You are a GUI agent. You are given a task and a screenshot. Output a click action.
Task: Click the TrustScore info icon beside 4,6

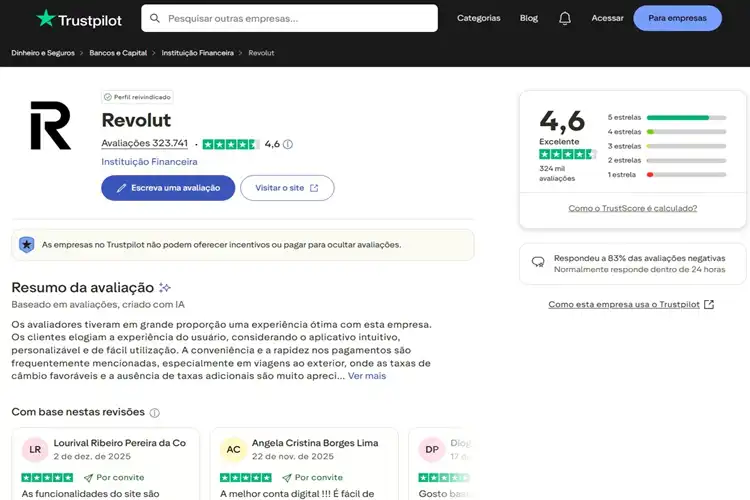(288, 144)
